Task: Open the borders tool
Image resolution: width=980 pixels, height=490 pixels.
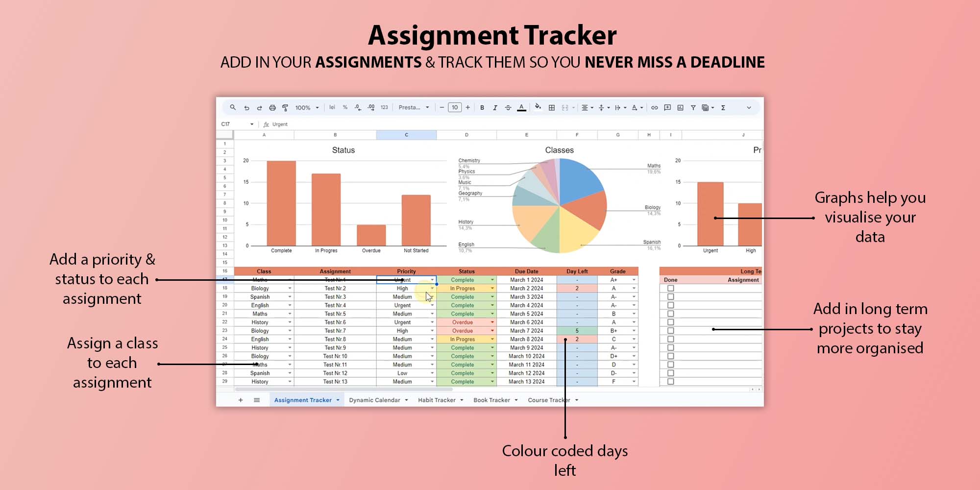Action: coord(552,108)
